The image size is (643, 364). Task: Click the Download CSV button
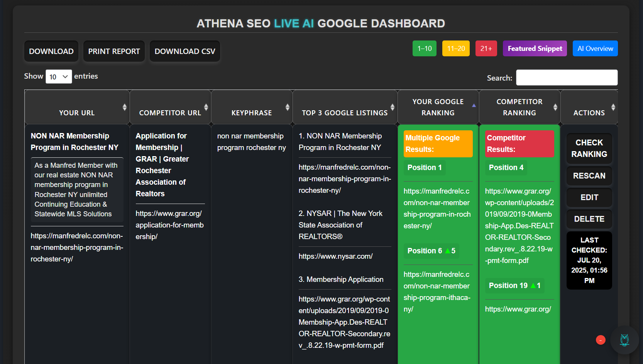(185, 51)
